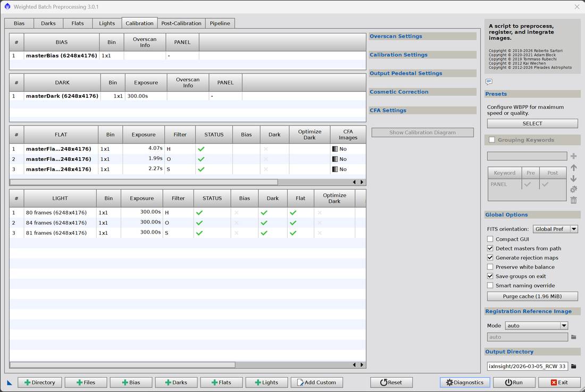Open the FITS orientation dropdown

coord(555,229)
